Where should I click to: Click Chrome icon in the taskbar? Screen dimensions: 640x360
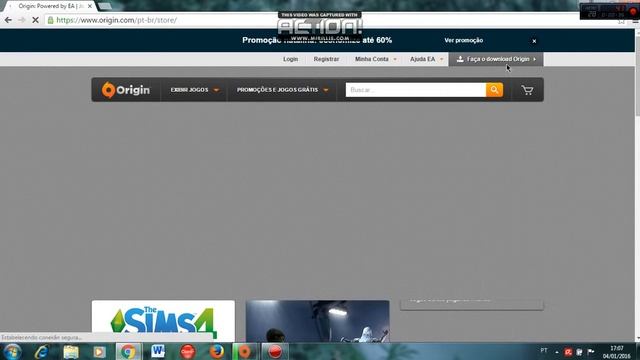point(128,351)
